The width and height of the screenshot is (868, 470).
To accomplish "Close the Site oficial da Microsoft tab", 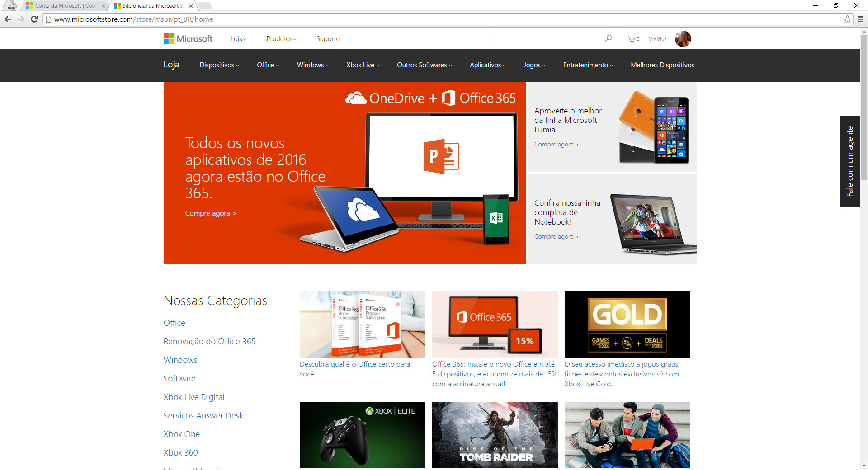I will coord(191,6).
